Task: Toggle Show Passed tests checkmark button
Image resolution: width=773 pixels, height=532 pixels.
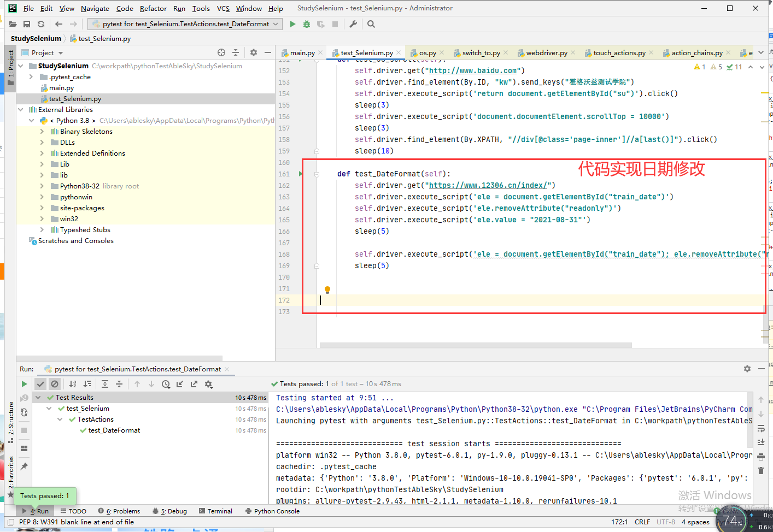Action: tap(40, 384)
